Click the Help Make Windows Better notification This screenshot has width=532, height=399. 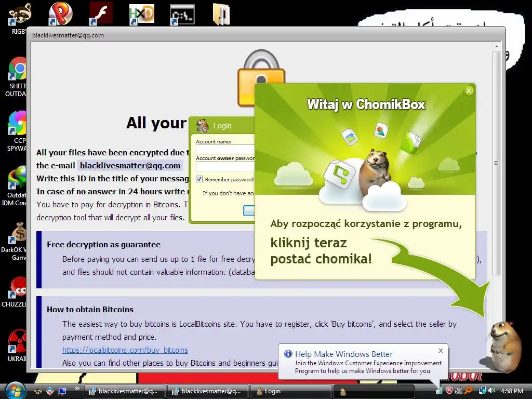363,362
